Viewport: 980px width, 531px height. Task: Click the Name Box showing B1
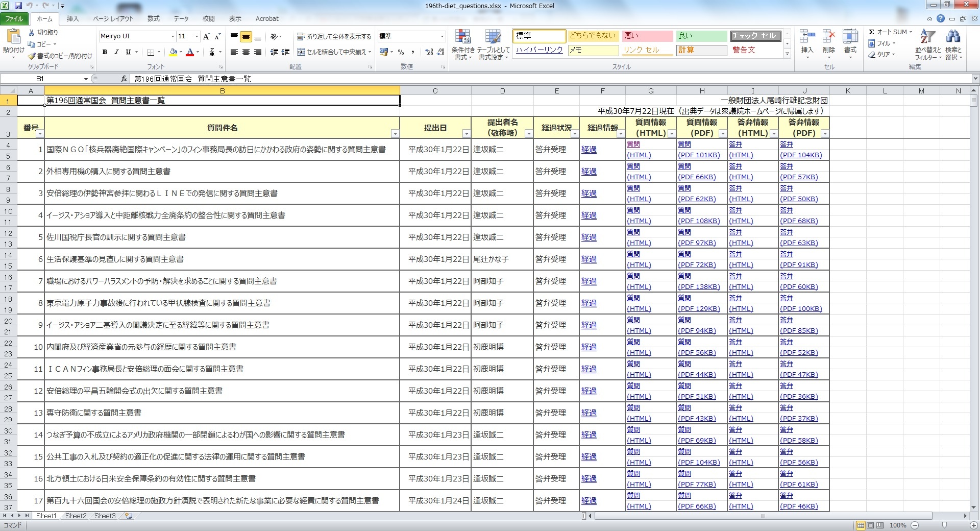pyautogui.click(x=40, y=79)
